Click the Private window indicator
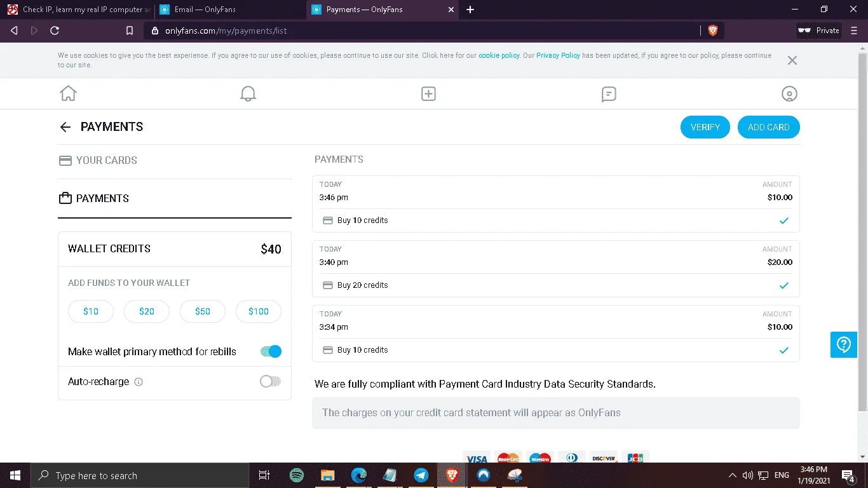 point(818,30)
